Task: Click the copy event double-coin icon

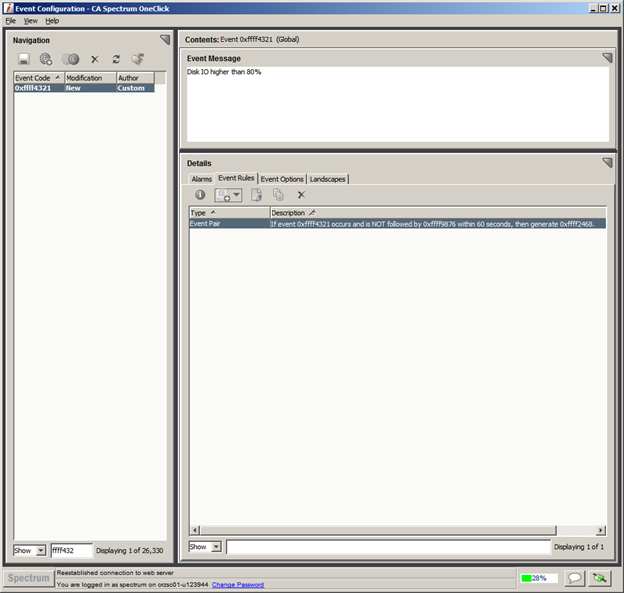Action: tap(70, 59)
